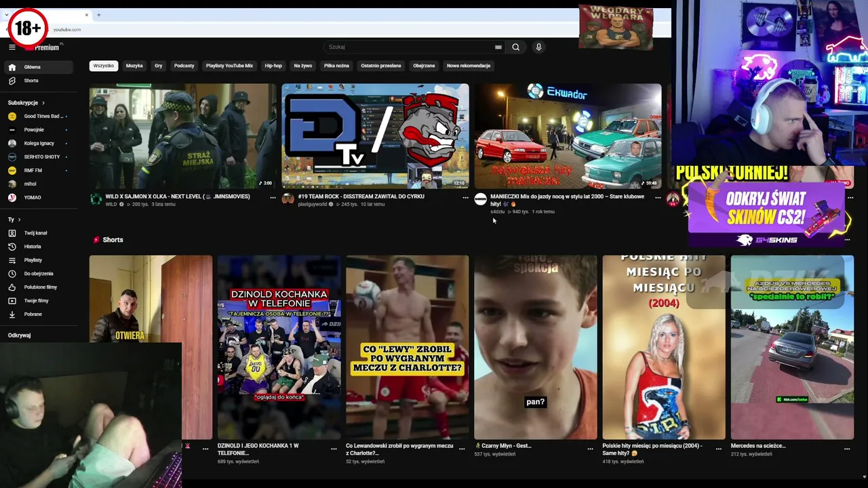
Task: Open the YouTube hamburger guide menu
Action: 12,47
